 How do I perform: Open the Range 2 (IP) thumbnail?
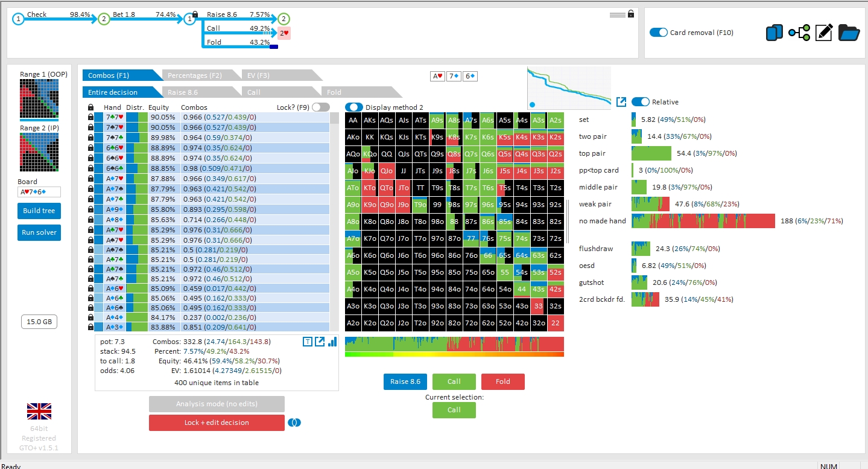click(39, 153)
